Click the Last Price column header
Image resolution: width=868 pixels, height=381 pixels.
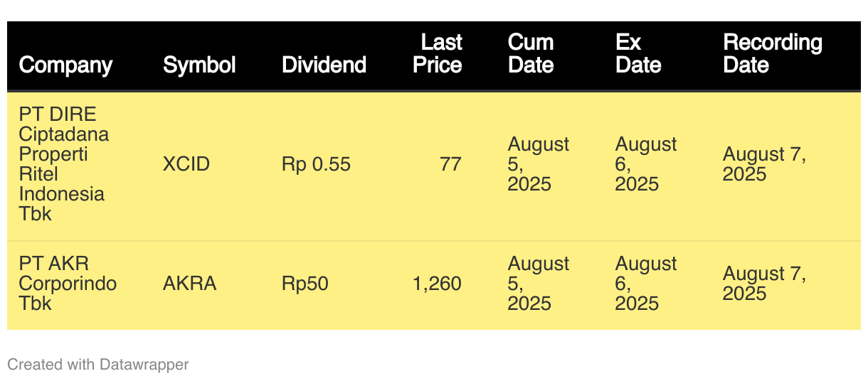438,53
